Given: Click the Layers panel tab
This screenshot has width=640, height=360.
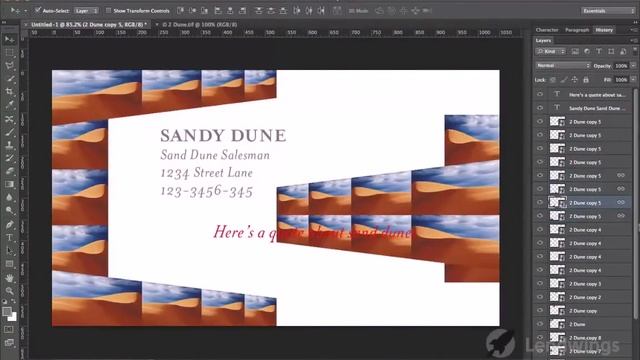Looking at the screenshot, I should (x=543, y=40).
